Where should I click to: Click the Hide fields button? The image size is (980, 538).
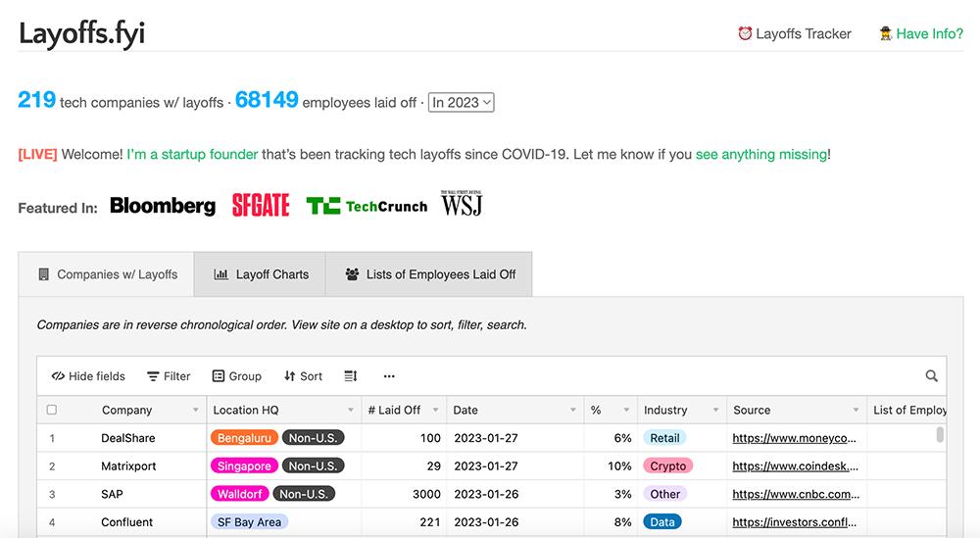pos(88,376)
